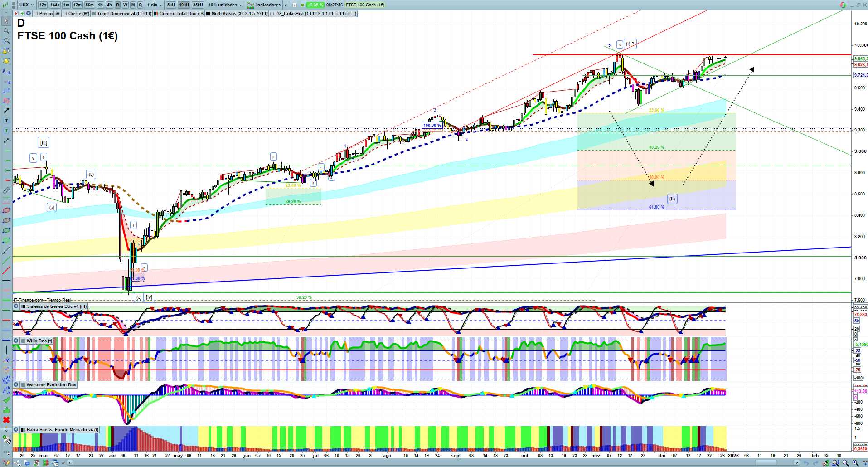Toggle the DS_CotasHist indicator checkbox
The image size is (868, 467).
[x=272, y=14]
